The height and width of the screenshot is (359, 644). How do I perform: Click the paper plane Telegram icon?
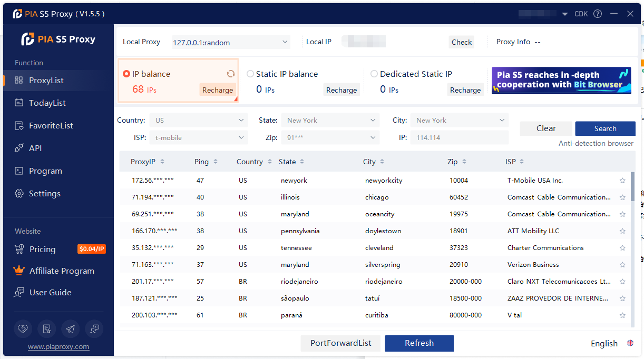[71, 328]
